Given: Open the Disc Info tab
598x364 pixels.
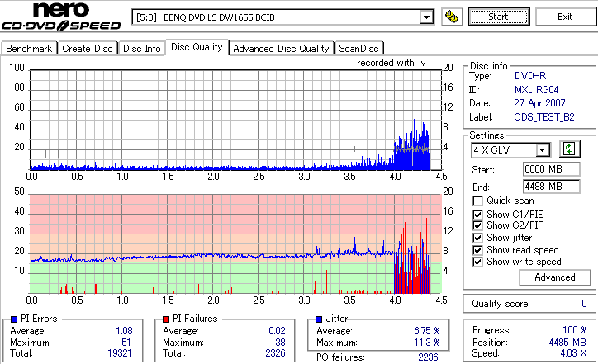Looking at the screenshot, I should click(x=141, y=49).
